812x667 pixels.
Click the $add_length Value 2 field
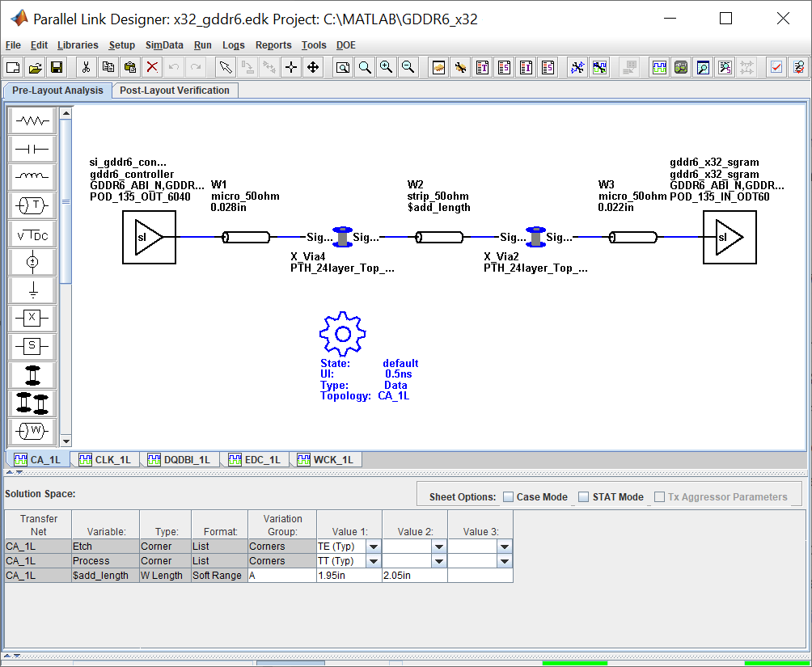pos(415,576)
